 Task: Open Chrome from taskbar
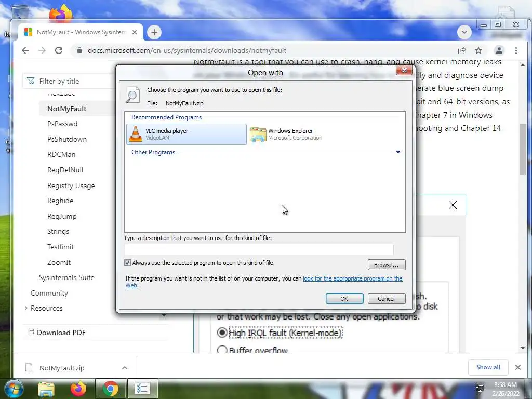pos(110,389)
